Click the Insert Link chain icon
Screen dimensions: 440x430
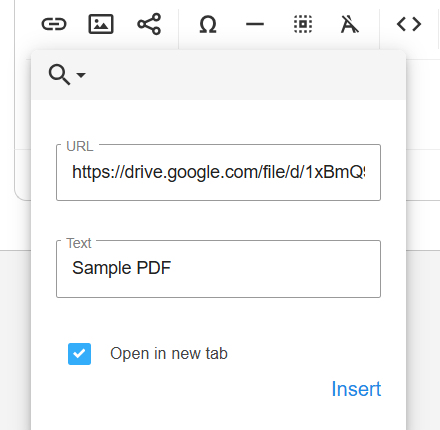pyautogui.click(x=54, y=24)
